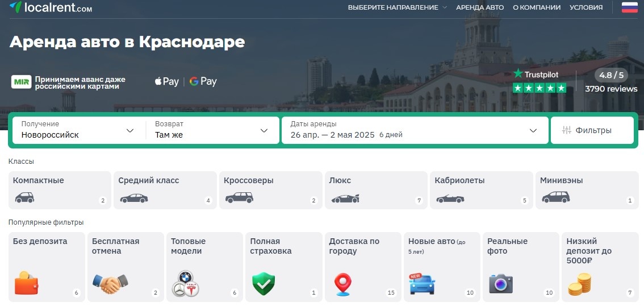644x306 pixels.
Task: Select the Минивэны class card
Action: point(587,190)
